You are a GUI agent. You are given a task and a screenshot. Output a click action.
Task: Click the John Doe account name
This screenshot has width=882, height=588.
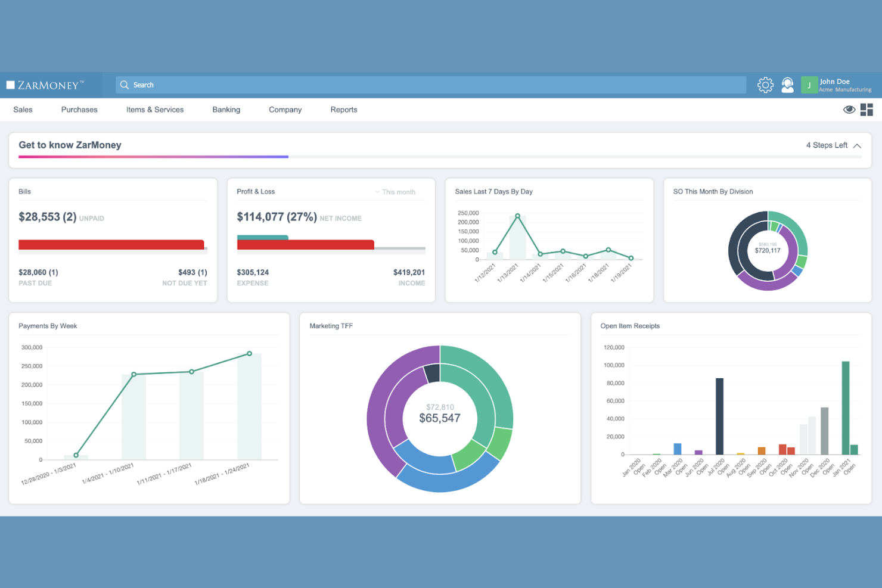[x=834, y=82]
